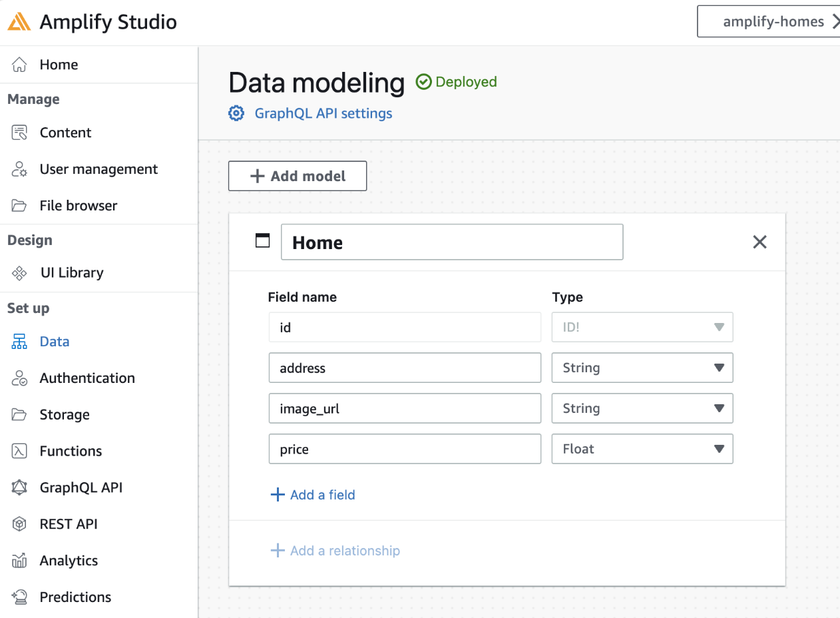840x618 pixels.
Task: Click the GraphQL API settings gear icon
Action: click(236, 113)
